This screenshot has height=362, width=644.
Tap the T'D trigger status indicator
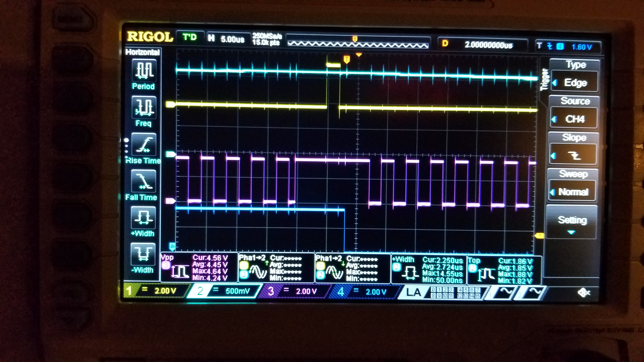click(190, 37)
